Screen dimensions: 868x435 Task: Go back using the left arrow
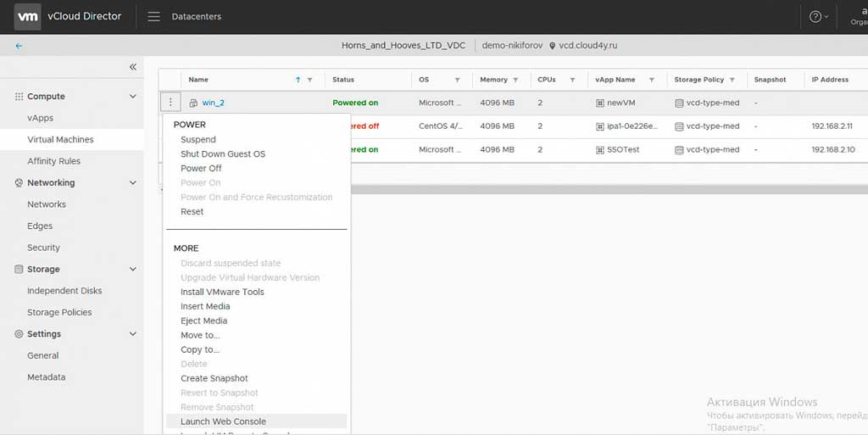click(19, 46)
